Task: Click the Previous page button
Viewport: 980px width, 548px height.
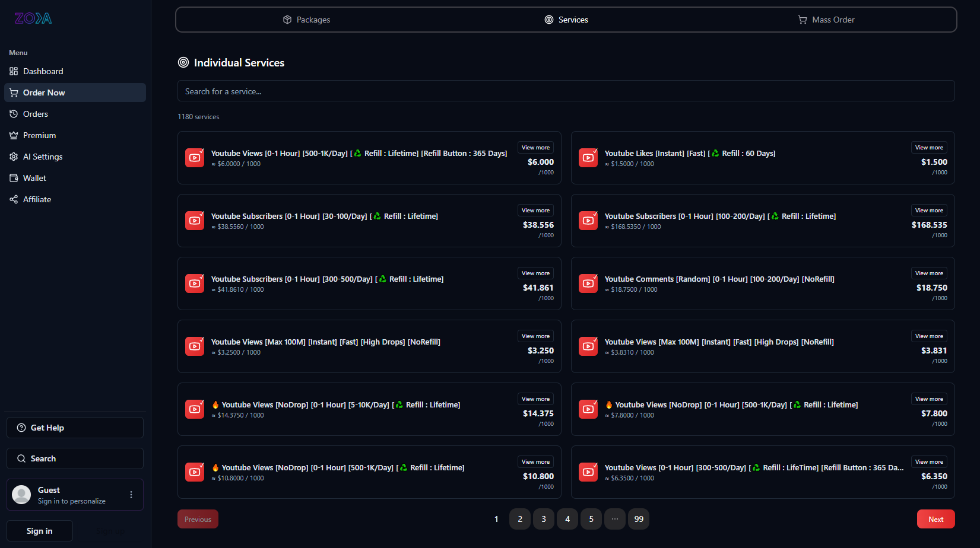Action: [198, 519]
